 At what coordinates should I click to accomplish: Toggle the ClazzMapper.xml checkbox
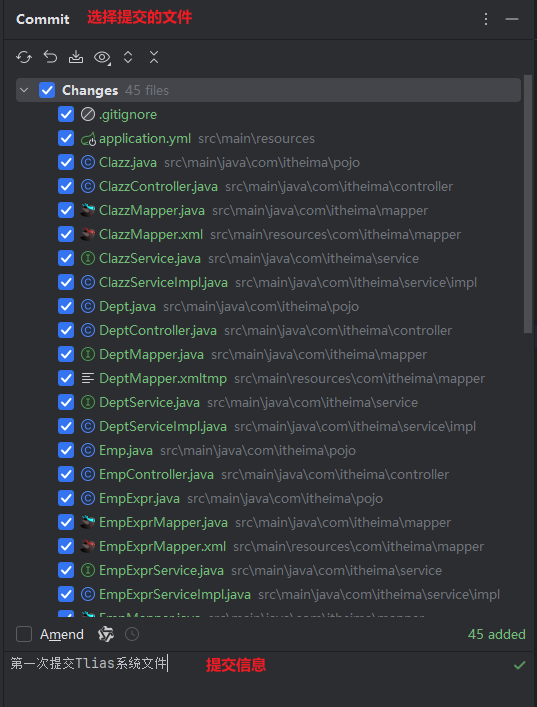[66, 234]
